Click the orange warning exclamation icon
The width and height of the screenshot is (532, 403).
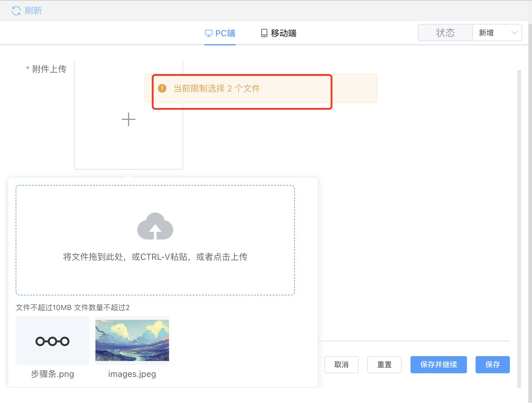[x=162, y=88]
